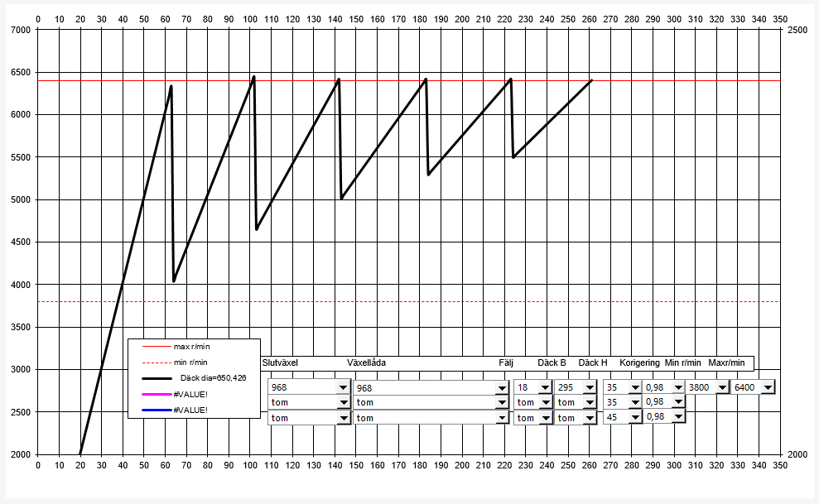The image size is (819, 504).
Task: Expand the second-row Slutväxel 'tom' dropdown
Action: (x=343, y=402)
